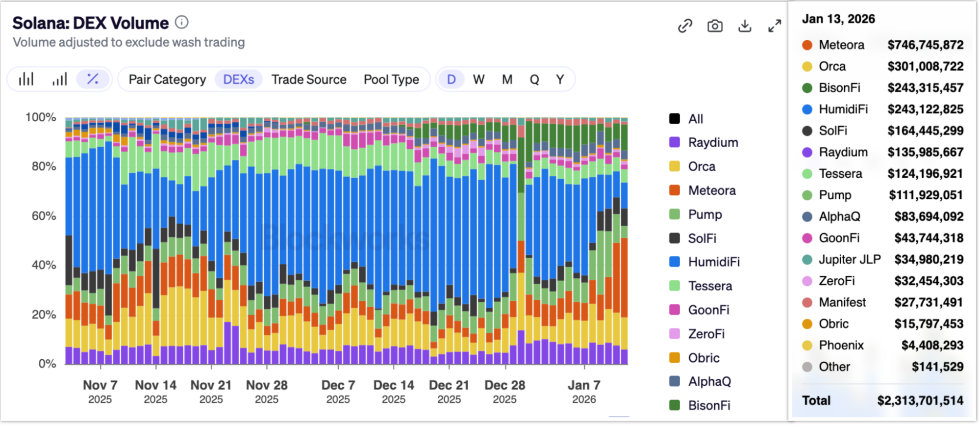The height and width of the screenshot is (427, 980).
Task: Download chart data using download icon
Action: tap(745, 26)
